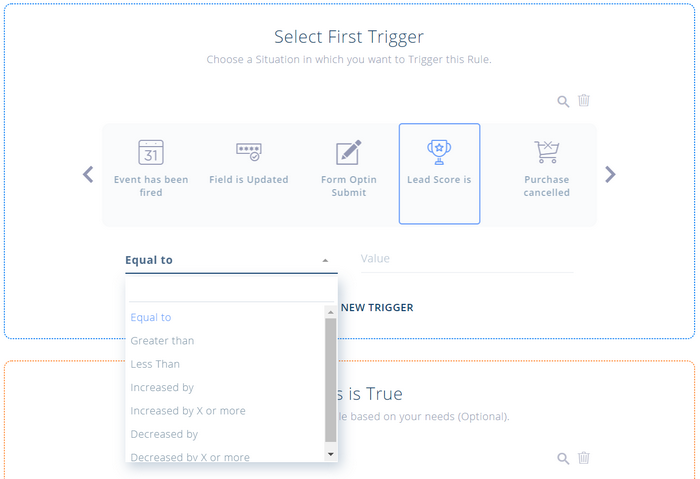Image resolution: width=700 pixels, height=479 pixels.
Task: Click the dropdown list scrollbar down arrow
Action: (330, 454)
